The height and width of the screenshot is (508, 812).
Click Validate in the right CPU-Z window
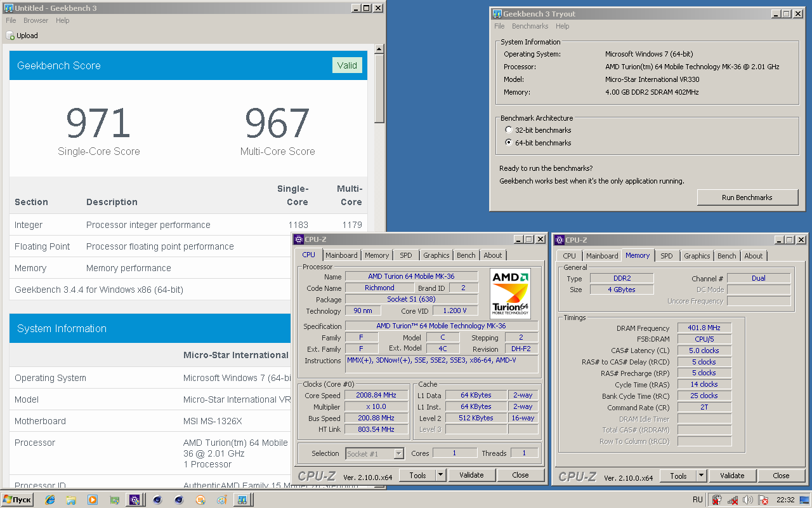click(x=732, y=476)
